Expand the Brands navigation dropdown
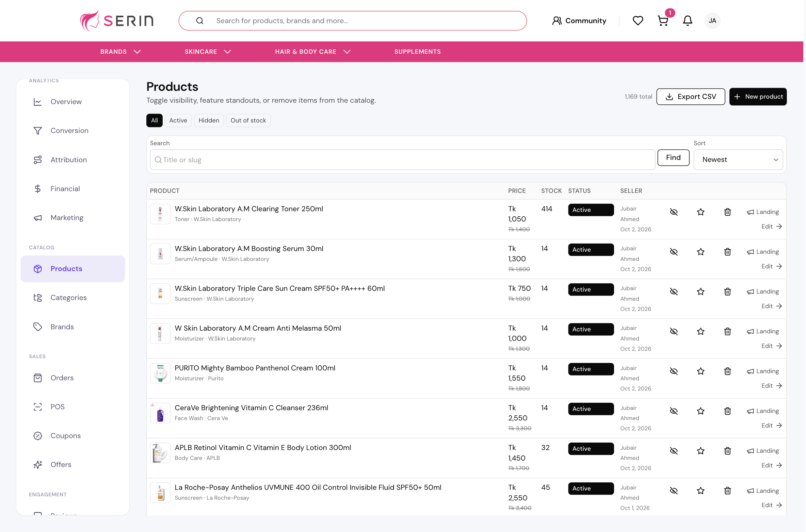 pos(120,52)
